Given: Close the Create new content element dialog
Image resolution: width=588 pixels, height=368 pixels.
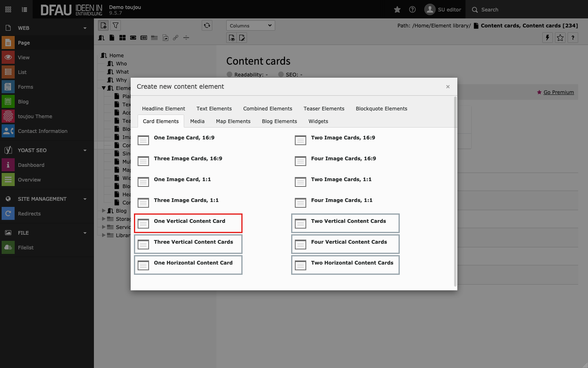Looking at the screenshot, I should tap(448, 87).
